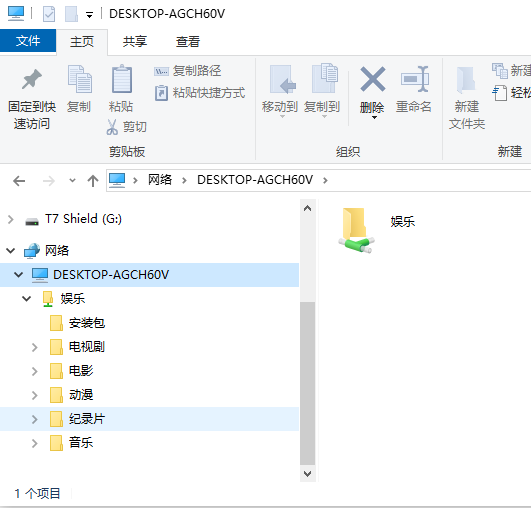Open the 文件 menu
The width and height of the screenshot is (531, 508).
pos(28,41)
